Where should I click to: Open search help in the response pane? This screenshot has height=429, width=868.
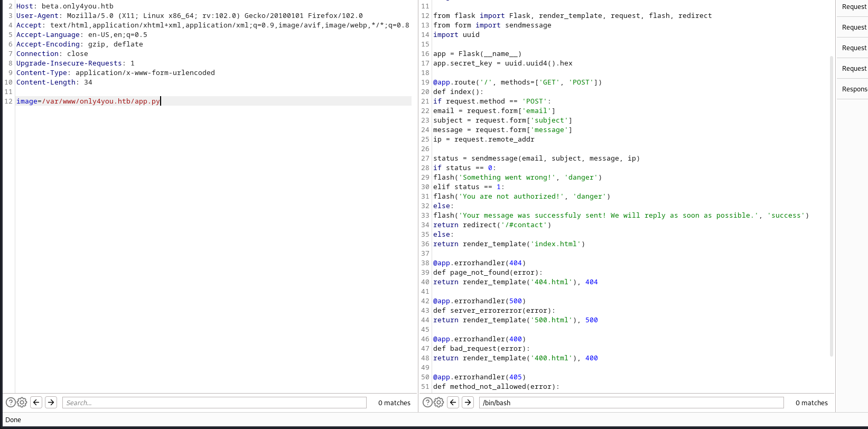pos(427,403)
